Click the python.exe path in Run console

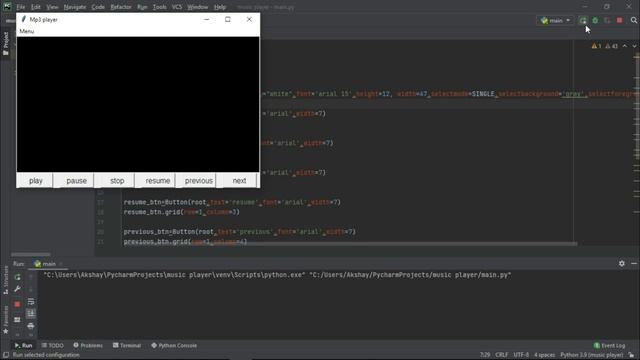tap(174, 275)
